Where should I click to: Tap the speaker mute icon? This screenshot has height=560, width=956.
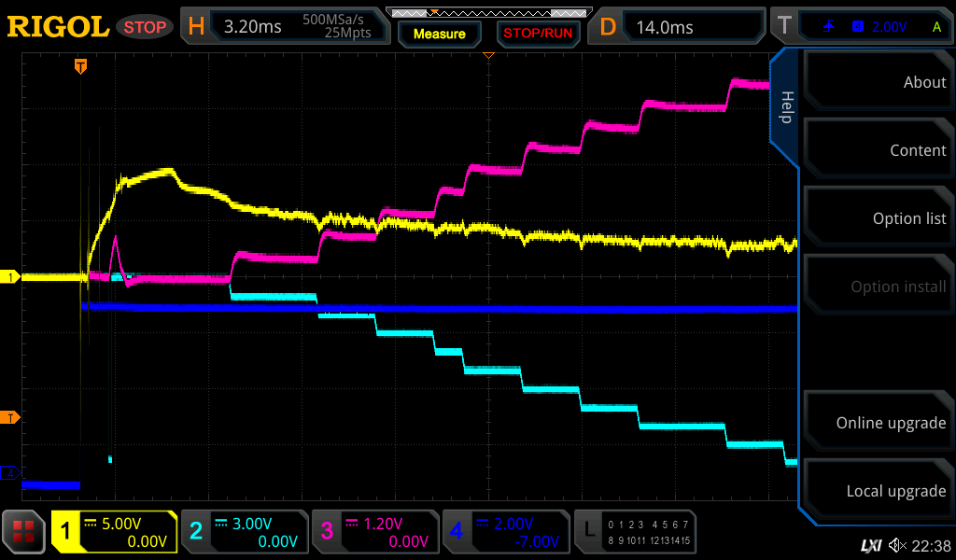pyautogui.click(x=897, y=545)
